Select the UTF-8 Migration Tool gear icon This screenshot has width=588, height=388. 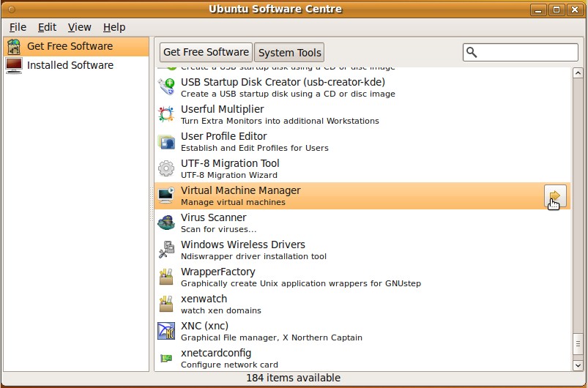click(x=166, y=168)
